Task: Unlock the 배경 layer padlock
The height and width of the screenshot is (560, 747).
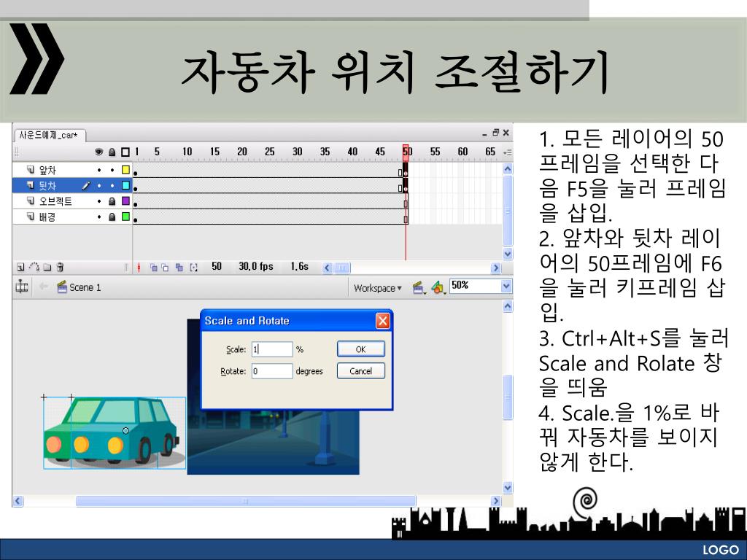Action: coord(112,217)
